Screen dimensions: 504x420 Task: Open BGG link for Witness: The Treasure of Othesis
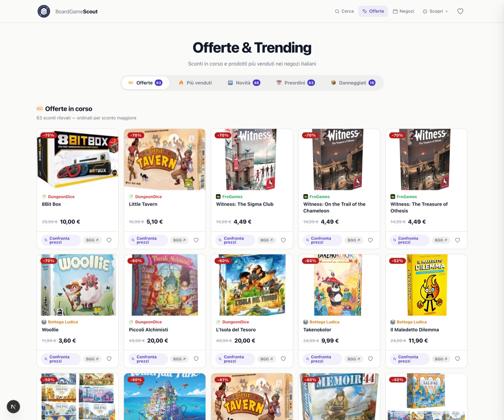tap(441, 240)
